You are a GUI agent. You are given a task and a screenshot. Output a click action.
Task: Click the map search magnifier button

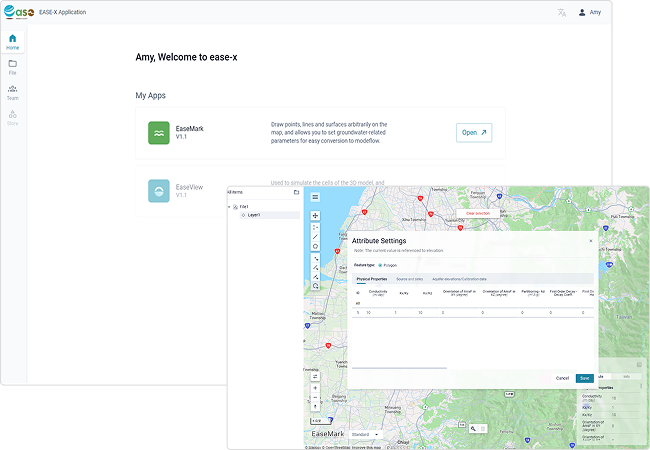473,429
